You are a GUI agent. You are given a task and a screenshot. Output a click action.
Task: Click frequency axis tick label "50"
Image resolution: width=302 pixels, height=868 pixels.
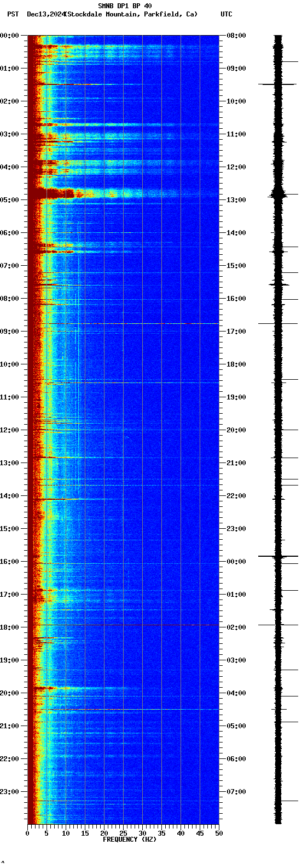point(219,833)
